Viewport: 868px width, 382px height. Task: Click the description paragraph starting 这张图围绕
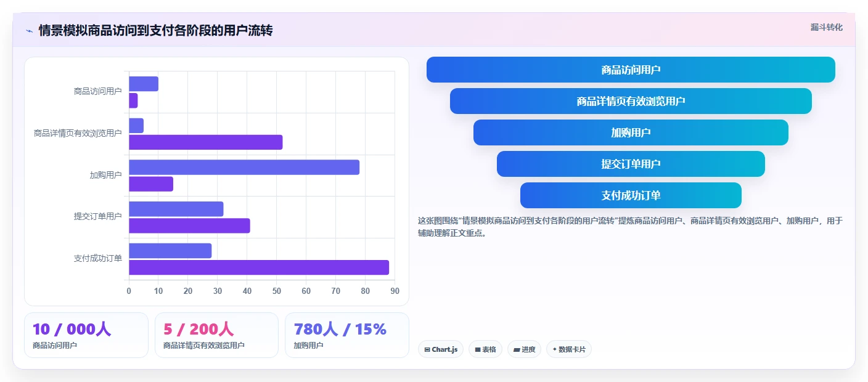point(630,227)
